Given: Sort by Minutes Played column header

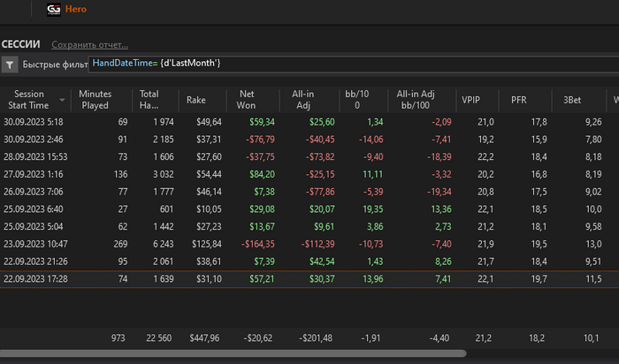Looking at the screenshot, I should pyautogui.click(x=95, y=99).
